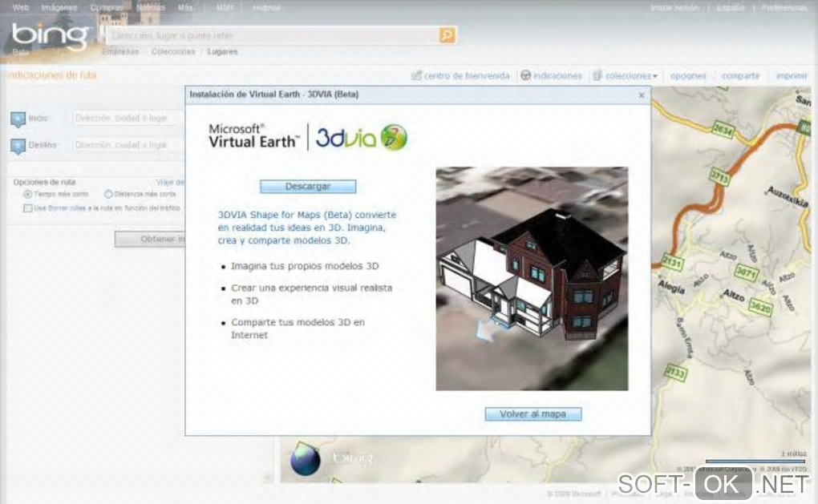The image size is (818, 504).
Task: Click the centro de bienvenida icon
Action: tap(416, 75)
